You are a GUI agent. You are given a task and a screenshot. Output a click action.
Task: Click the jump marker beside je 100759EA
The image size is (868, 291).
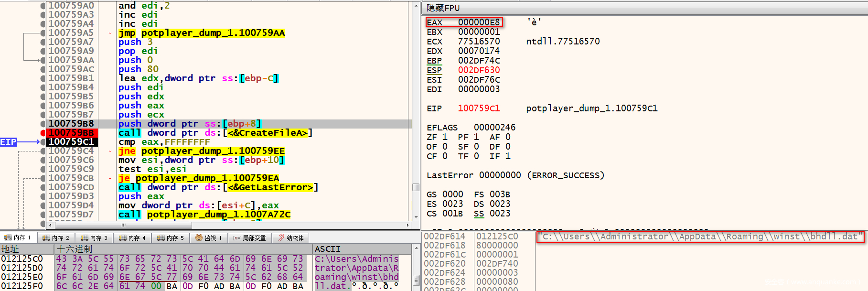click(x=110, y=178)
